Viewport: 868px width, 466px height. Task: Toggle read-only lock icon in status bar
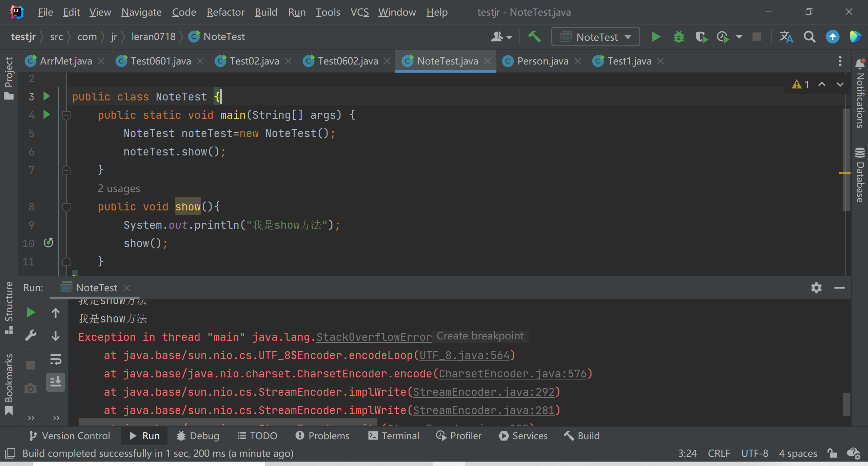pyautogui.click(x=832, y=453)
